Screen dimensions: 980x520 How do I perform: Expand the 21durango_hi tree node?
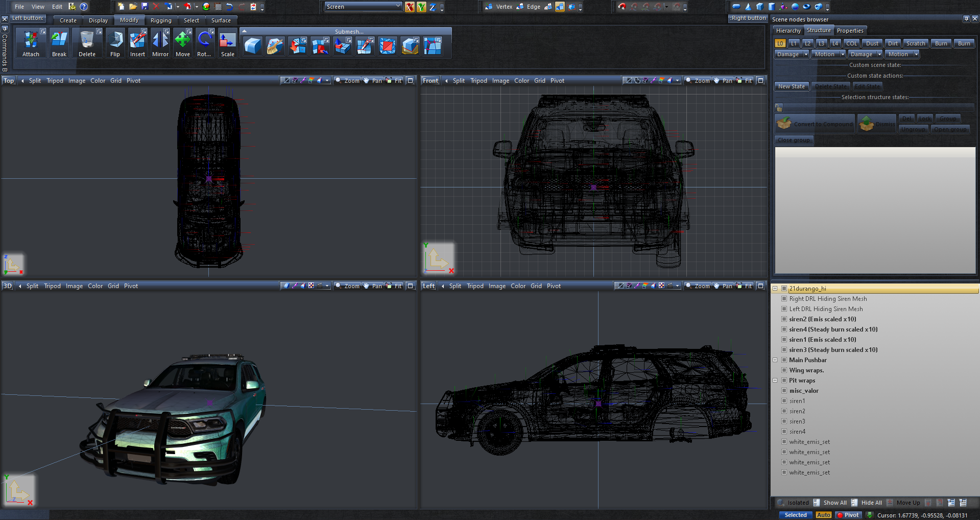775,289
